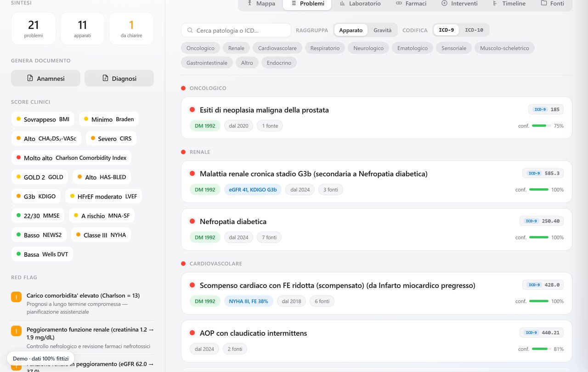Open the Charlson Comorbidity Index score
588x372 pixels.
(x=71, y=158)
